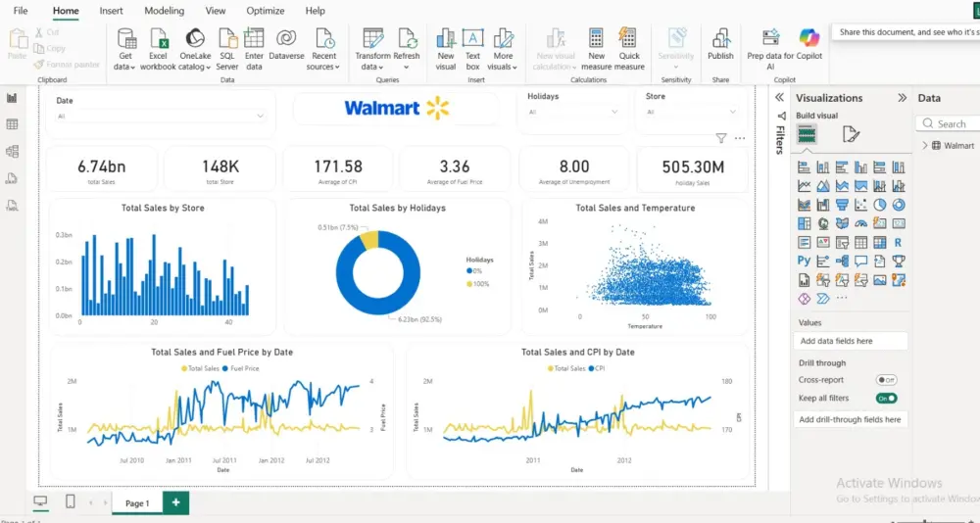This screenshot has width=980, height=523.
Task: Open TMDL view in left sidebar
Action: click(12, 205)
